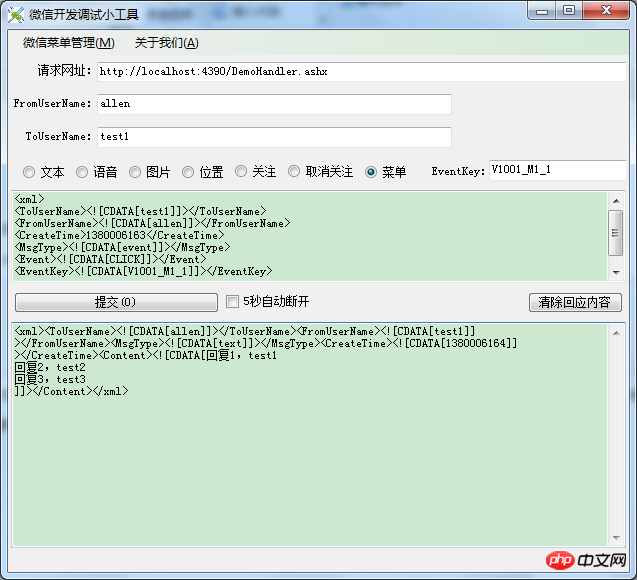Screen dimensions: 637x580
Task: Click the request XML scrollbar thumb
Action: tap(616, 233)
